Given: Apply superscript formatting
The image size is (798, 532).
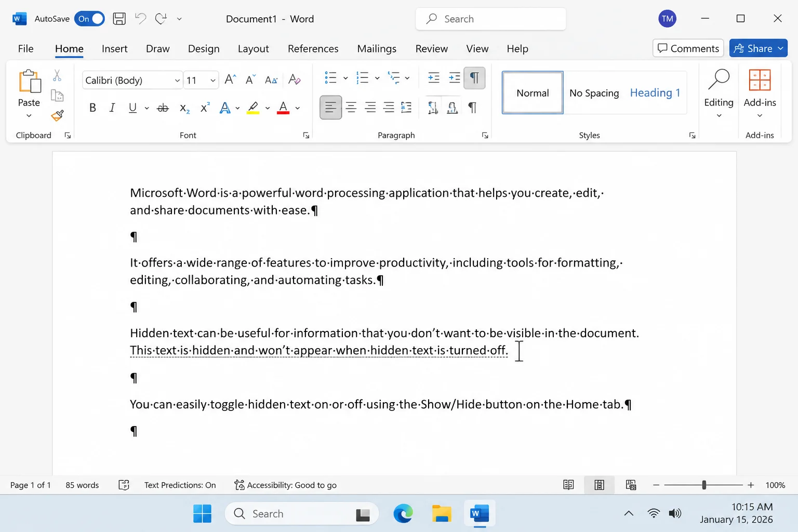Looking at the screenshot, I should coord(205,108).
